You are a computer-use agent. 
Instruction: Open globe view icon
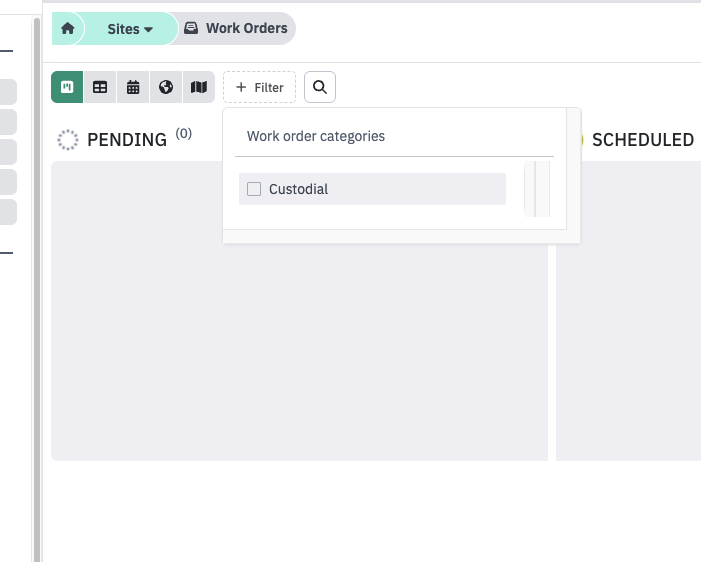pyautogui.click(x=166, y=87)
